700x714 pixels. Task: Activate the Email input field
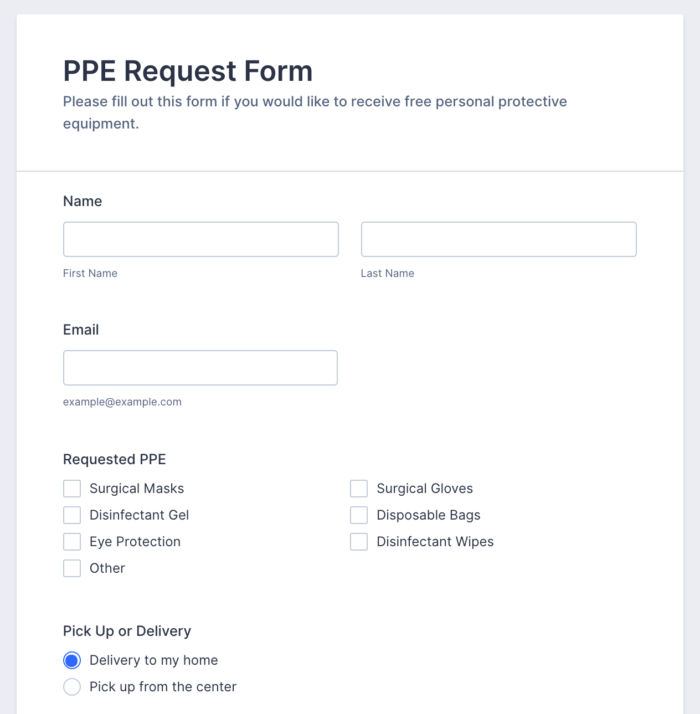200,368
